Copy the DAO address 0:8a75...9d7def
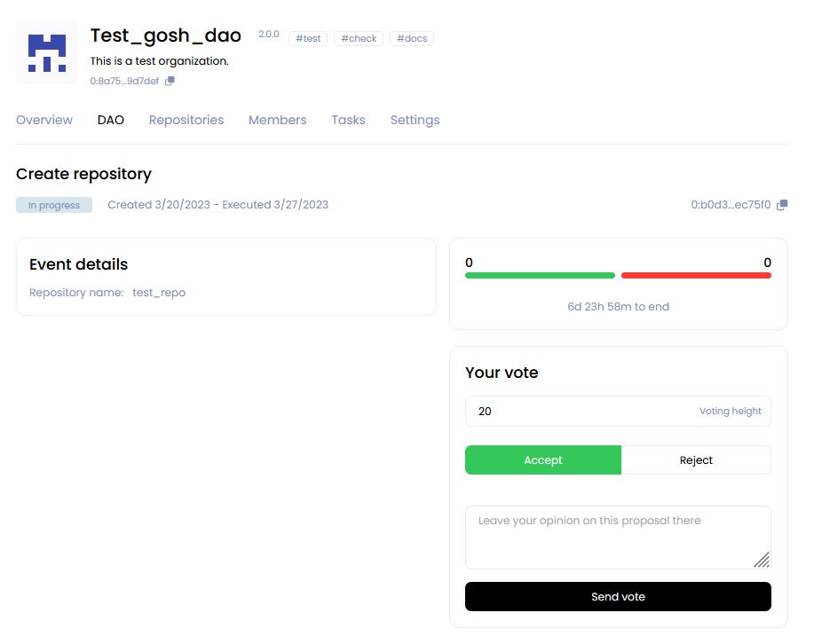This screenshot has width=814, height=644. point(170,81)
